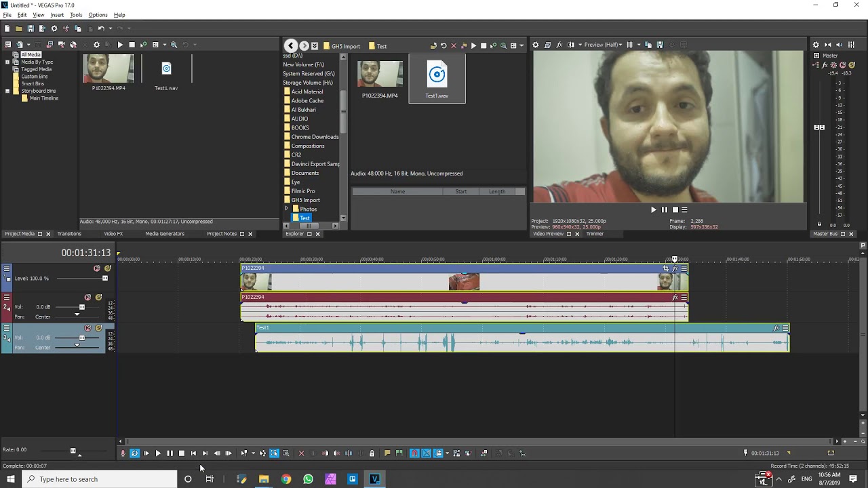Viewport: 868px width, 488px height.
Task: Open a project with the folder icon
Action: click(19, 28)
